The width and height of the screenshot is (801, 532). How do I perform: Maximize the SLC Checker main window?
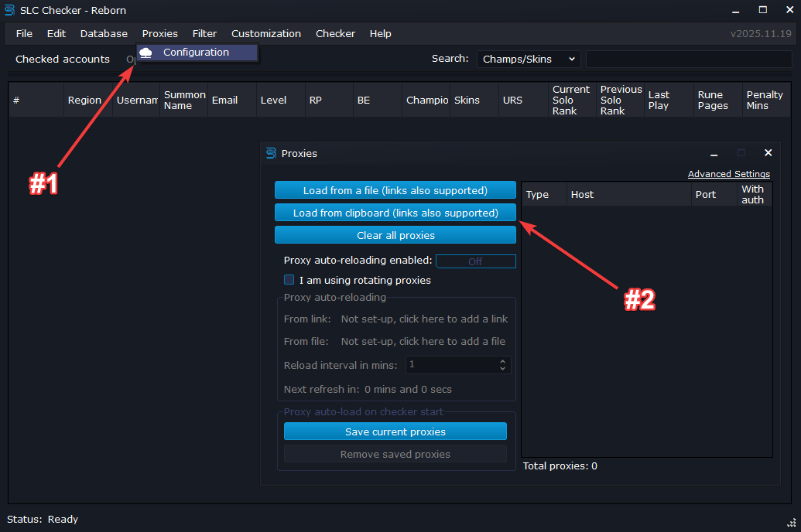pyautogui.click(x=762, y=10)
